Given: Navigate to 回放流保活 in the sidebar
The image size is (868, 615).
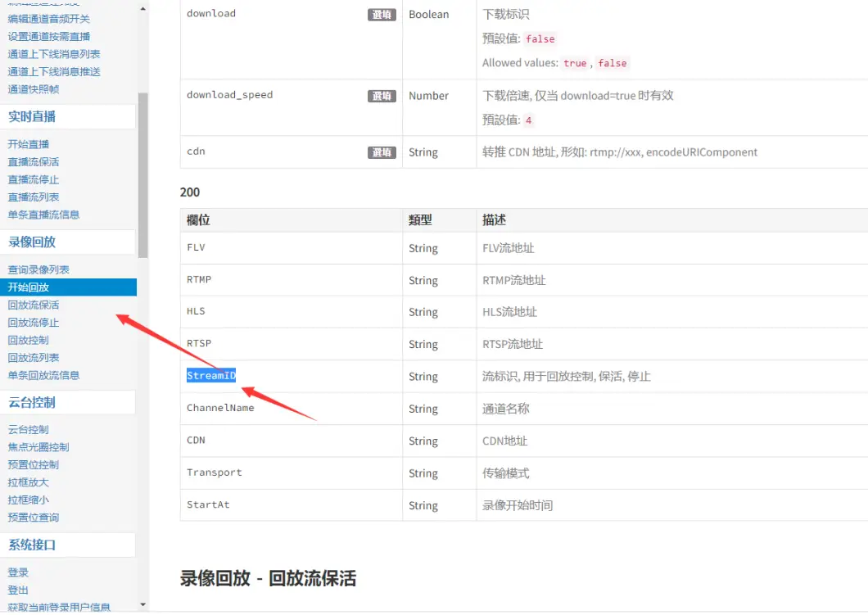Looking at the screenshot, I should (34, 305).
